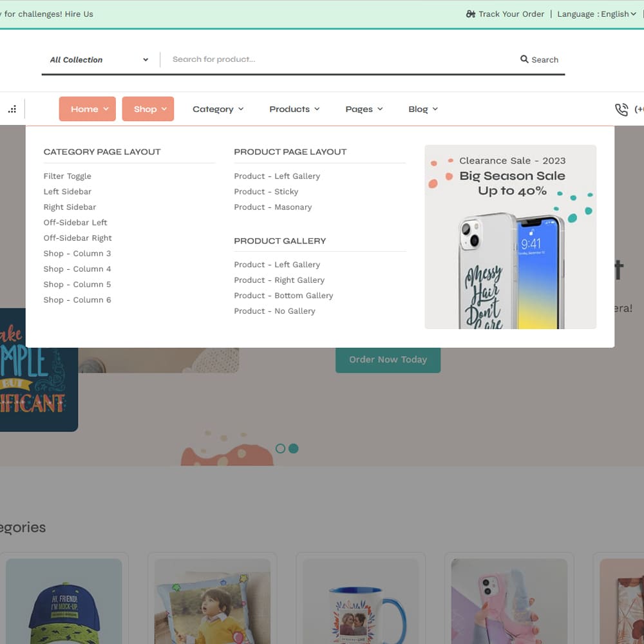Open the All Collection dropdown
This screenshot has height=644, width=644.
tap(99, 60)
